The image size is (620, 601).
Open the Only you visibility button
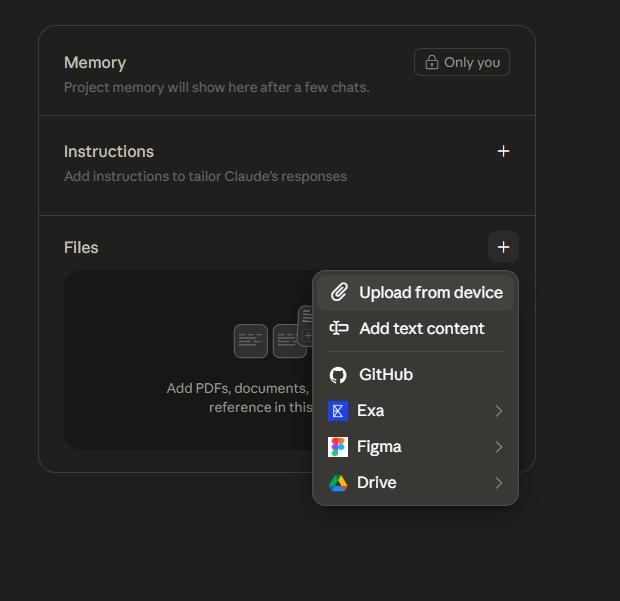(x=462, y=62)
